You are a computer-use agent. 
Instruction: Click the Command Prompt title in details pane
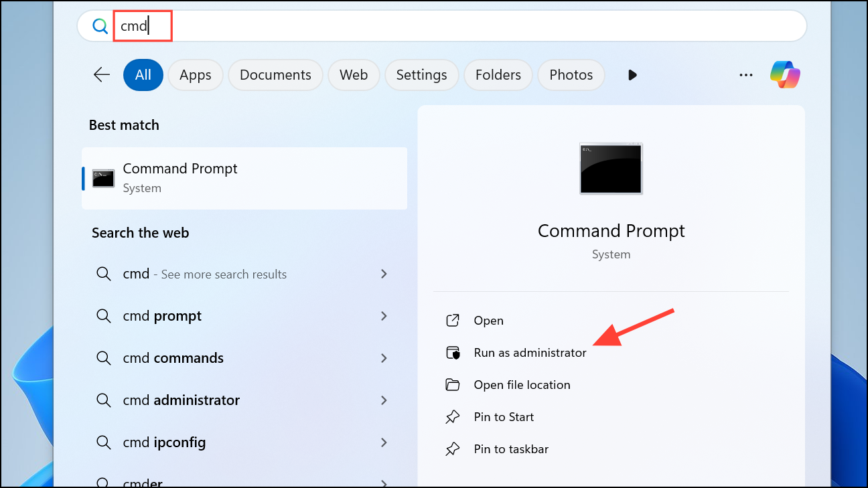pos(611,231)
